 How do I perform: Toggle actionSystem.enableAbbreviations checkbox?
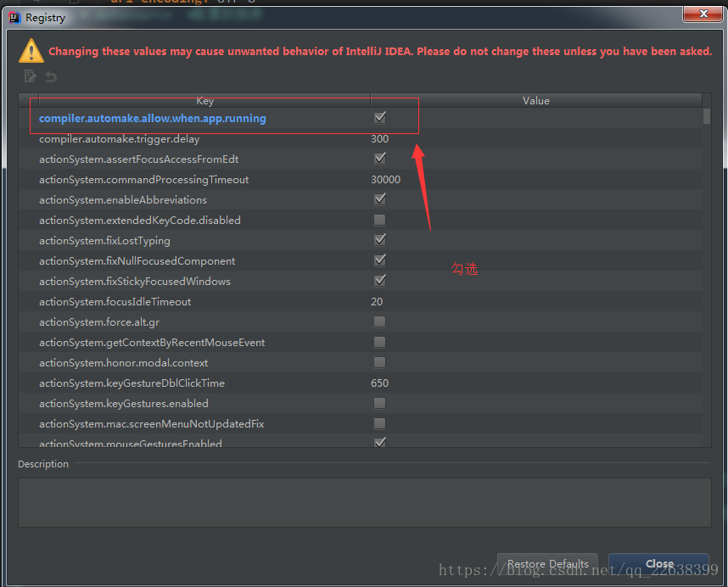pos(380,199)
